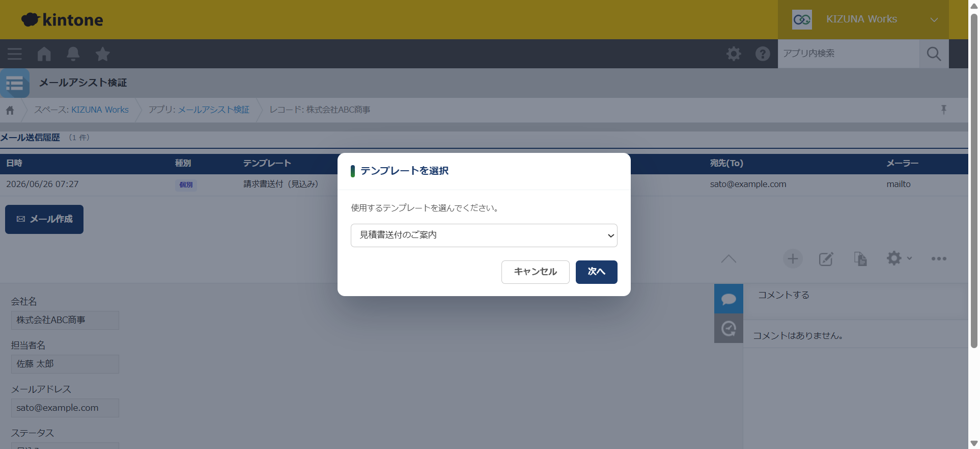The height and width of the screenshot is (449, 980).
Task: Add a new record with plus icon
Action: point(793,259)
